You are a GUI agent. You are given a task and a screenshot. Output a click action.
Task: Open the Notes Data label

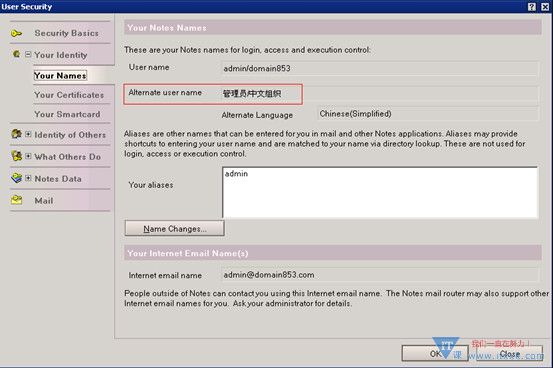(58, 179)
